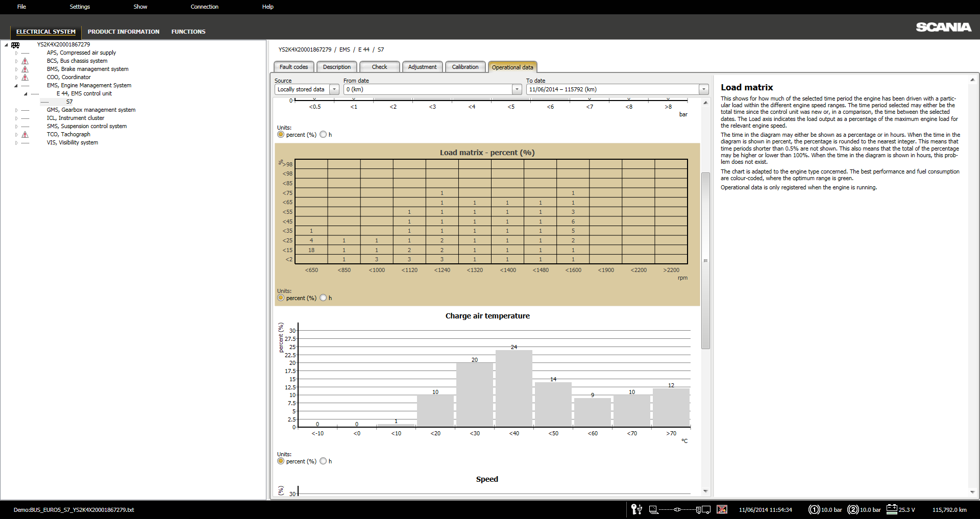Select TCO, Tachograph in the tree
Viewport: 980px width, 519px height.
coord(68,135)
